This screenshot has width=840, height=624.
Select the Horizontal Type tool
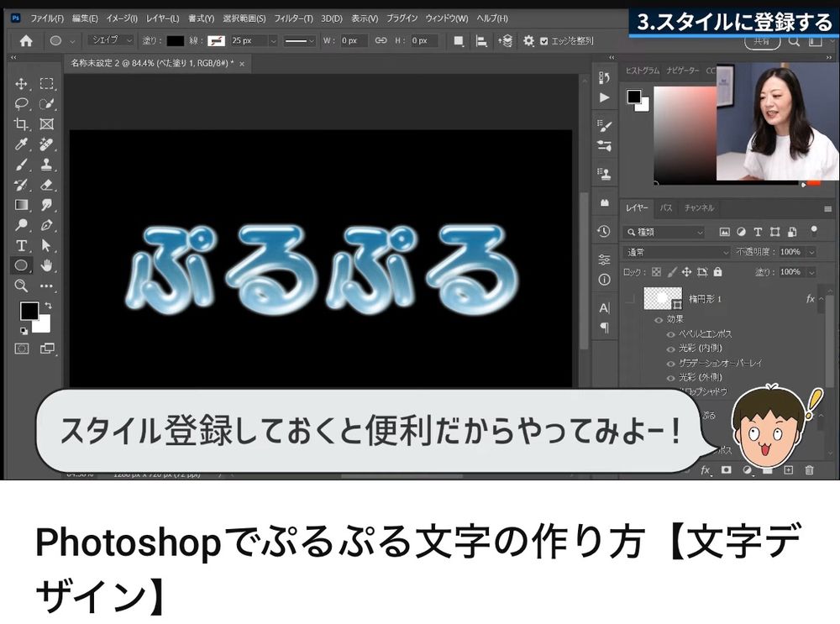pos(22,245)
